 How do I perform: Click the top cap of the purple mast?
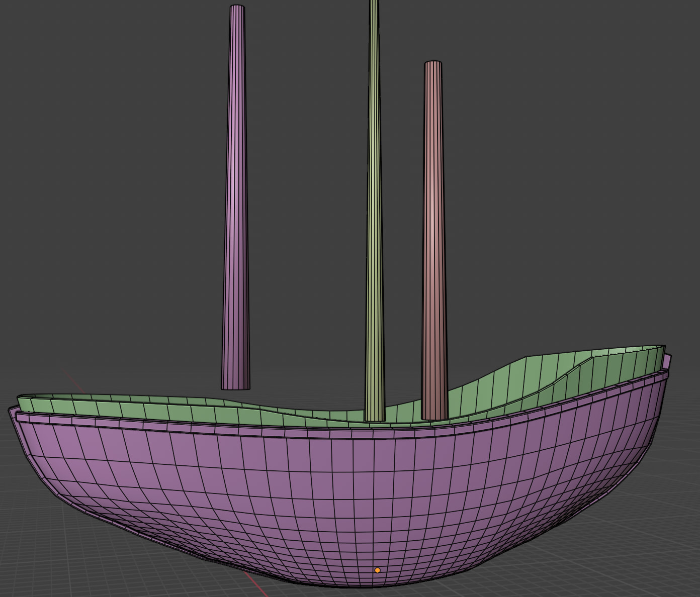click(x=237, y=8)
